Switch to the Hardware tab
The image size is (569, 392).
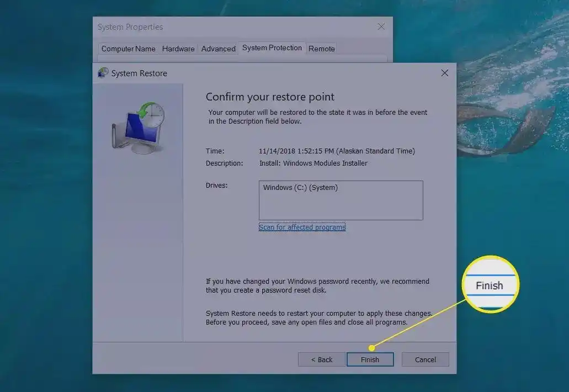pyautogui.click(x=178, y=49)
